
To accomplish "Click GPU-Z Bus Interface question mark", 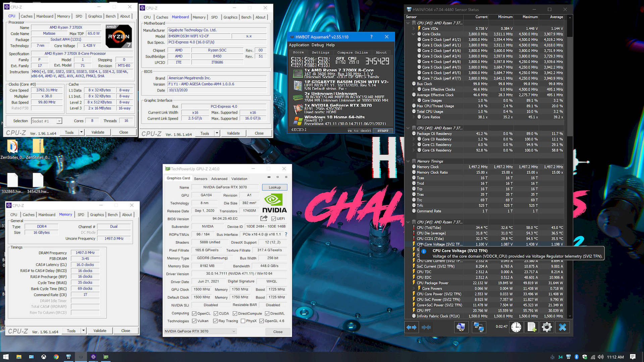I will tap(286, 234).
